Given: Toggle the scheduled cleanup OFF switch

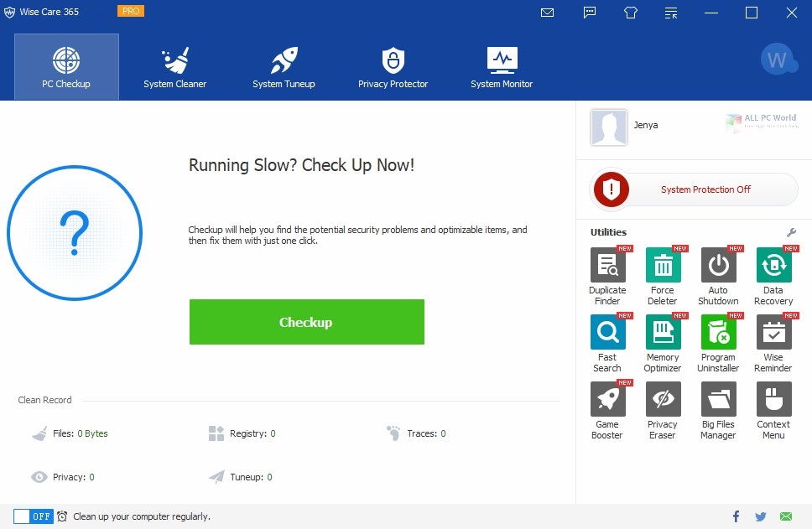Looking at the screenshot, I should pyautogui.click(x=34, y=516).
